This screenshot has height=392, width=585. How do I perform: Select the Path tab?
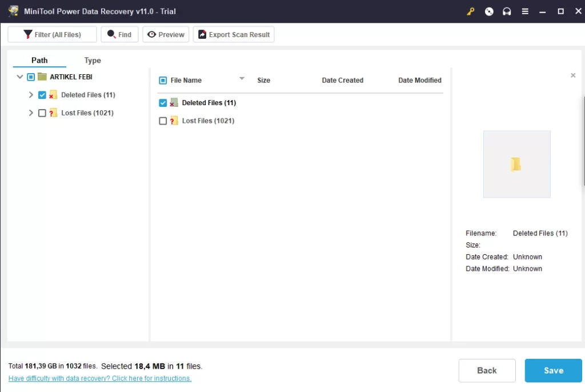(x=39, y=61)
